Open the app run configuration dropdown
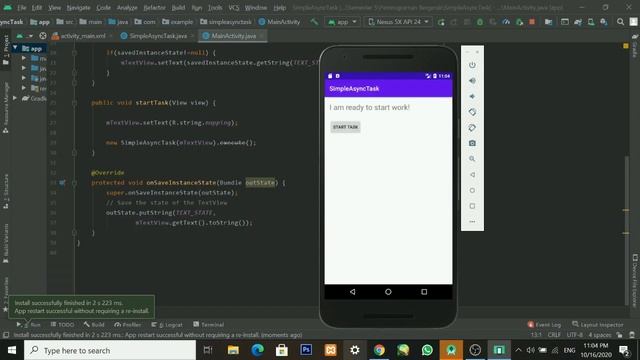The width and height of the screenshot is (640, 360). tap(343, 22)
